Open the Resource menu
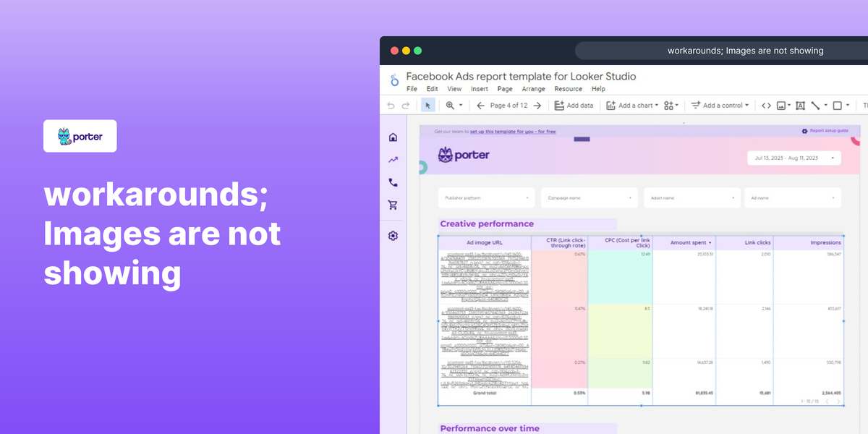 tap(568, 88)
